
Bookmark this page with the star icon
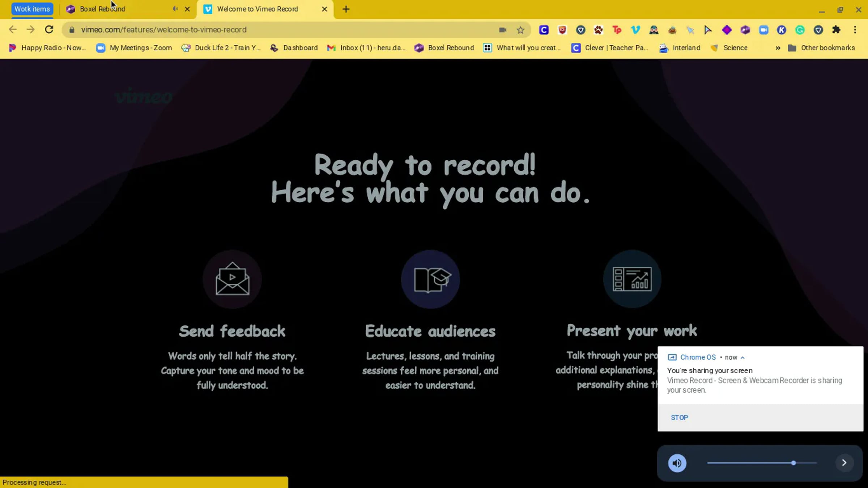click(520, 30)
